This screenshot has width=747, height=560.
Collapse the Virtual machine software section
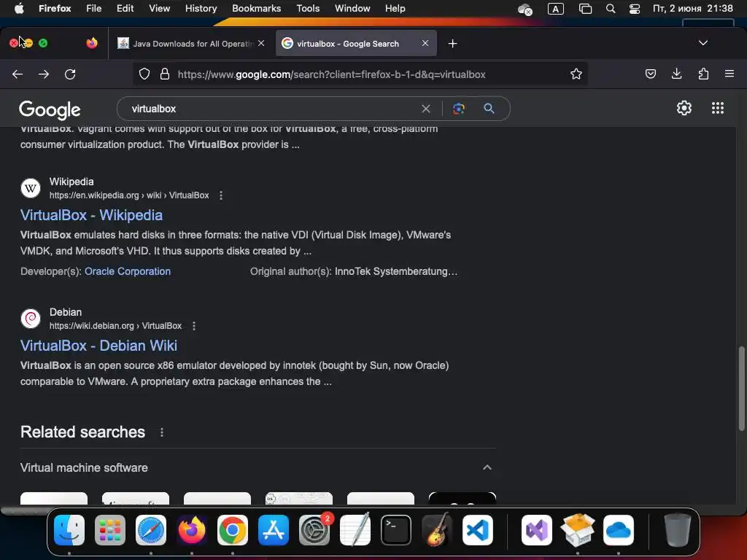487,467
